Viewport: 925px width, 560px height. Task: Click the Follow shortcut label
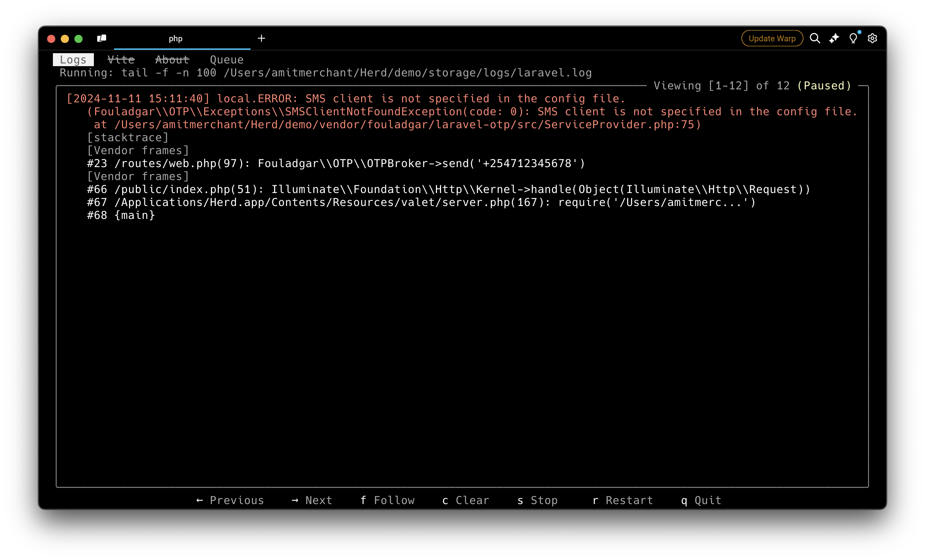point(387,500)
